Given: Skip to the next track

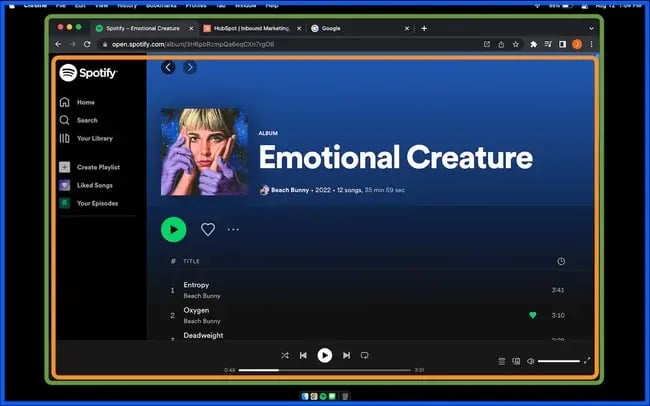Looking at the screenshot, I should pyautogui.click(x=346, y=355).
